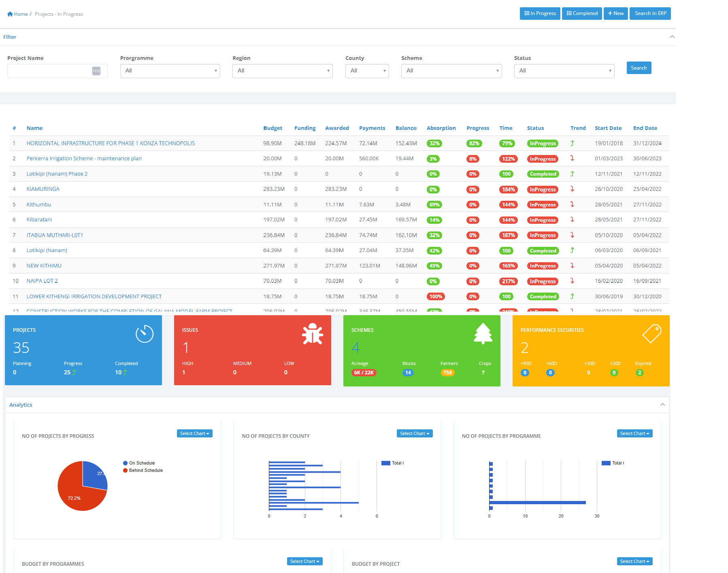728x573 pixels.
Task: Collapse the Analytics panel
Action: [662, 405]
